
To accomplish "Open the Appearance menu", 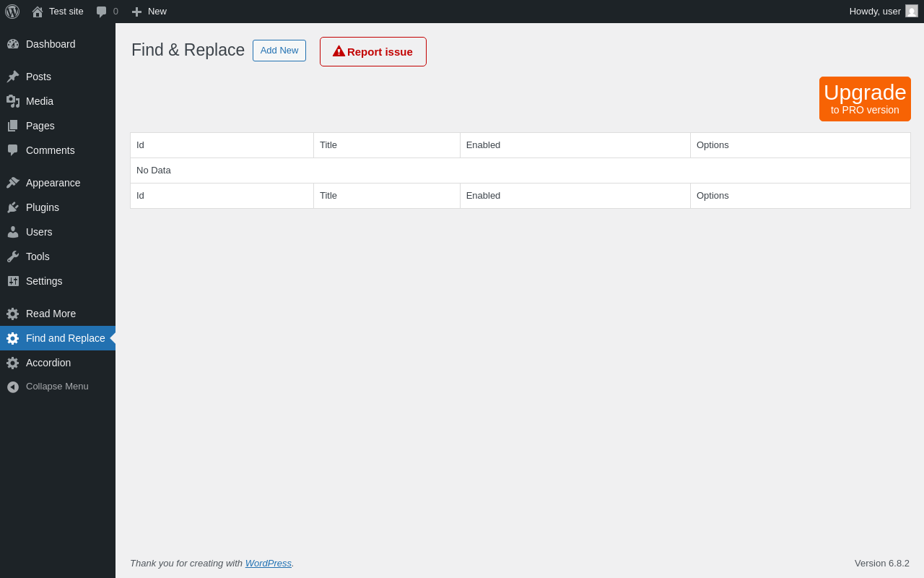I will 53,183.
